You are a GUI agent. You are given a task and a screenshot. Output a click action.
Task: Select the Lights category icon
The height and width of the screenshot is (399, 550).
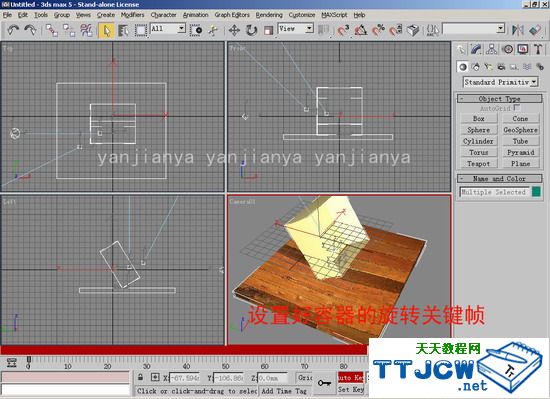489,67
